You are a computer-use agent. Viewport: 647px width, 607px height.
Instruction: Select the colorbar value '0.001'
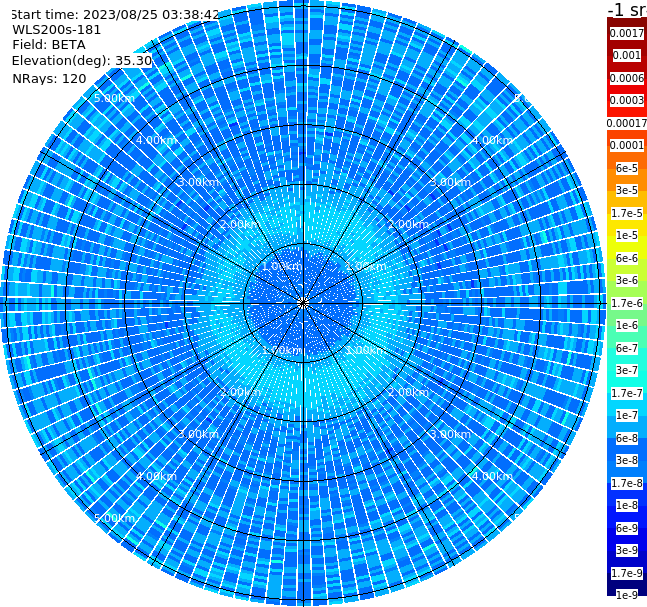click(627, 55)
